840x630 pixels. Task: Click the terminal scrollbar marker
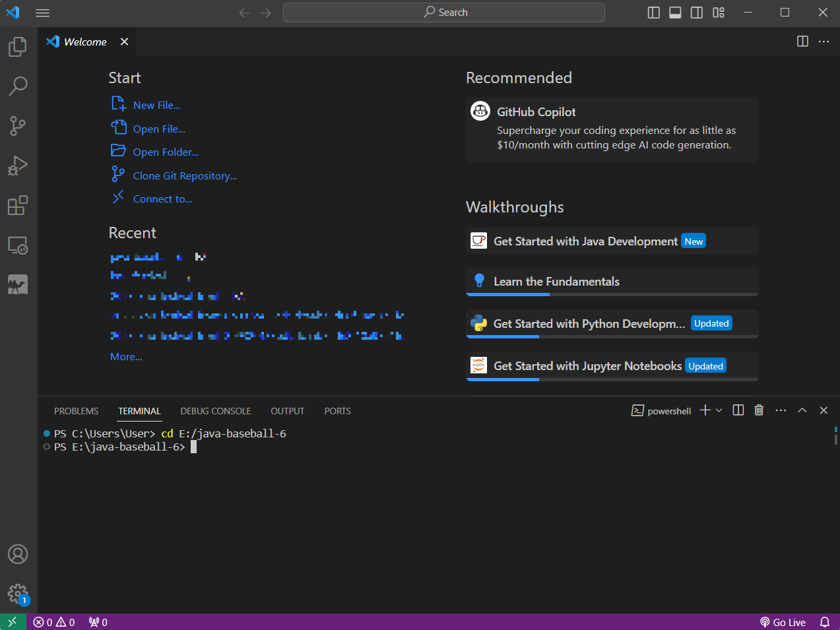[x=835, y=435]
